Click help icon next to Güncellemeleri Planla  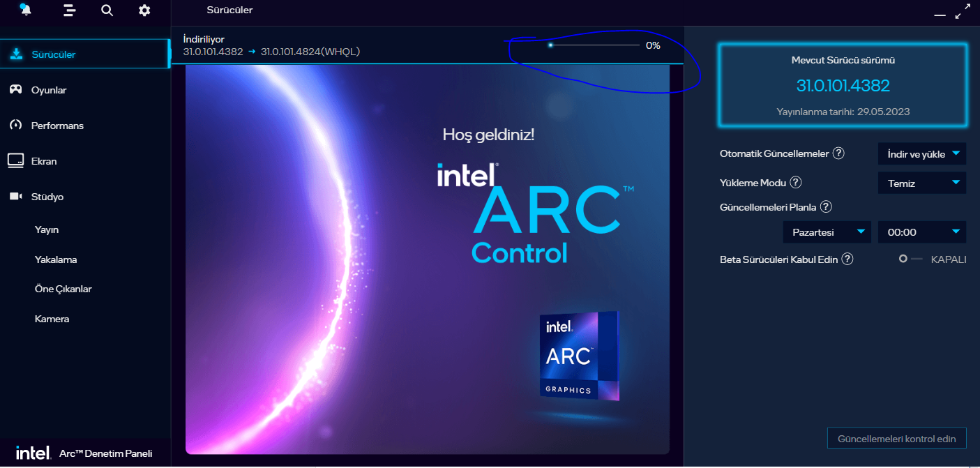pos(826,206)
